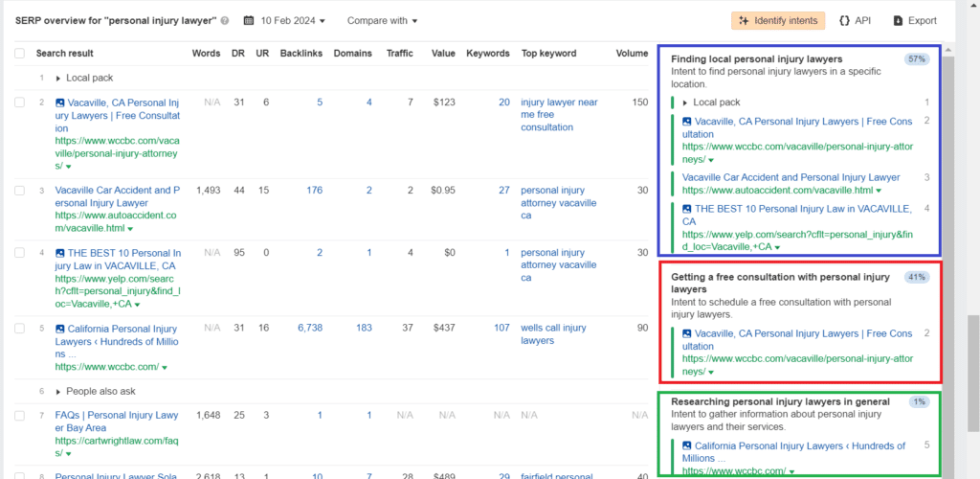Click the help icon beside SERP overview title
The image size is (980, 479).
(225, 21)
